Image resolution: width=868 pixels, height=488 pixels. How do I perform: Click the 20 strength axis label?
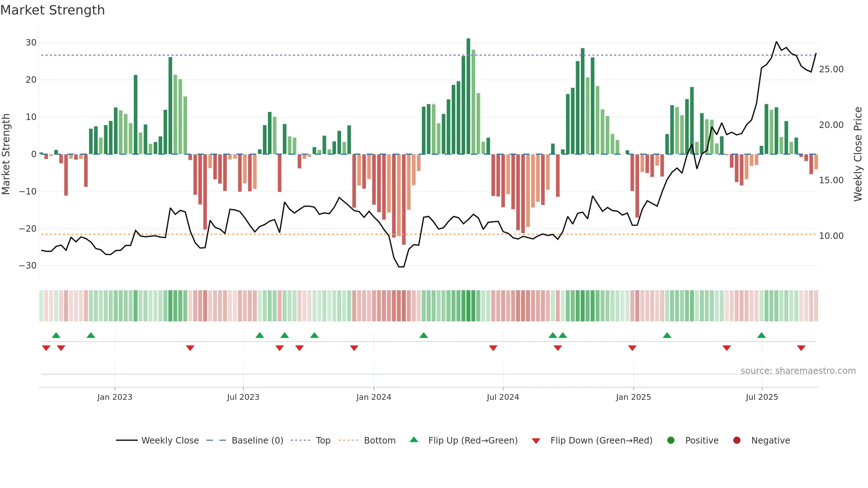coord(31,80)
